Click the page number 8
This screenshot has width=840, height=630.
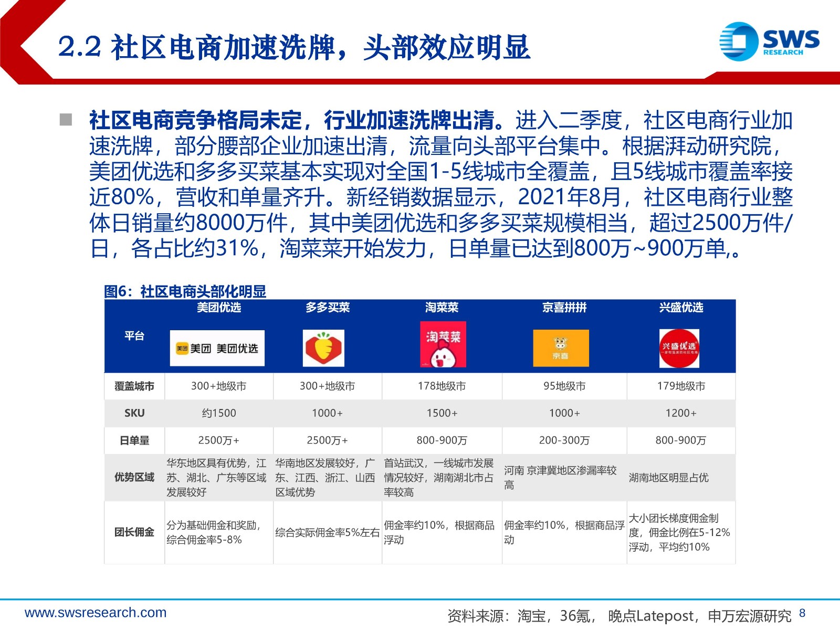pyautogui.click(x=802, y=613)
